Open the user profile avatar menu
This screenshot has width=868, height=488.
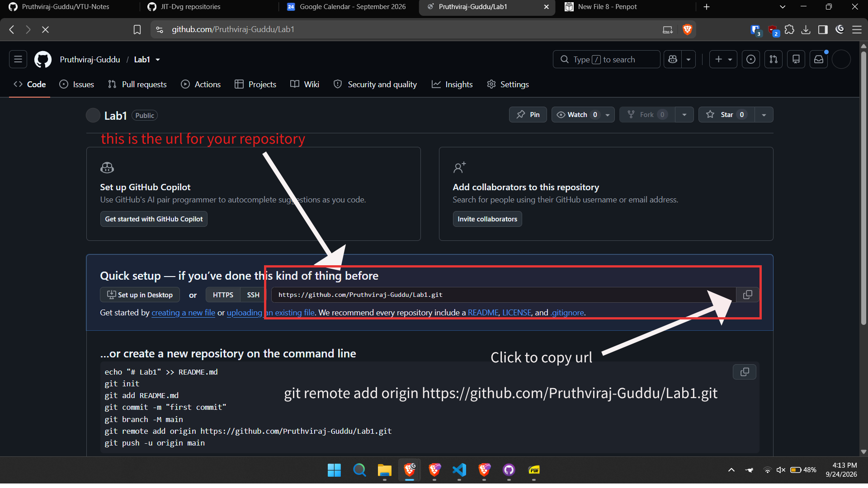pos(841,59)
